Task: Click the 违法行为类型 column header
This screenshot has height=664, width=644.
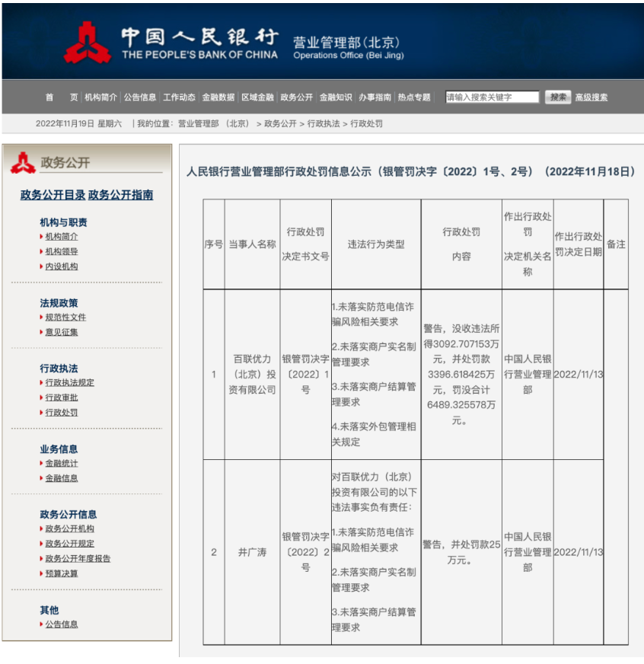Action: (x=376, y=244)
